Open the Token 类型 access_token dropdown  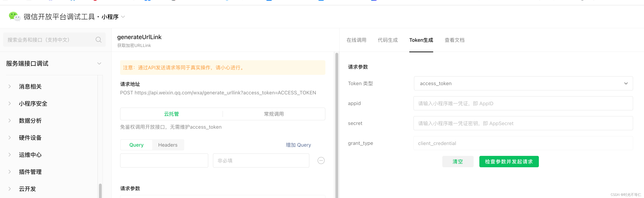[523, 84]
